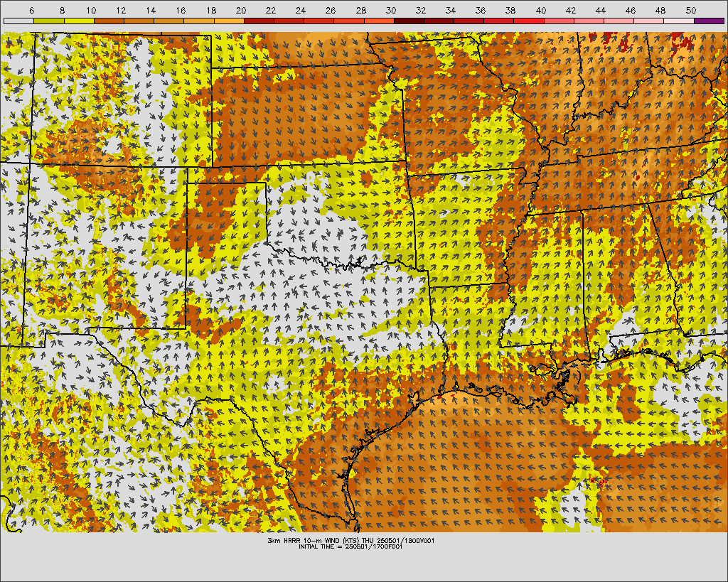728x582 pixels.
Task: Select the swatch between labels 38 and 40
Action: tap(529, 21)
